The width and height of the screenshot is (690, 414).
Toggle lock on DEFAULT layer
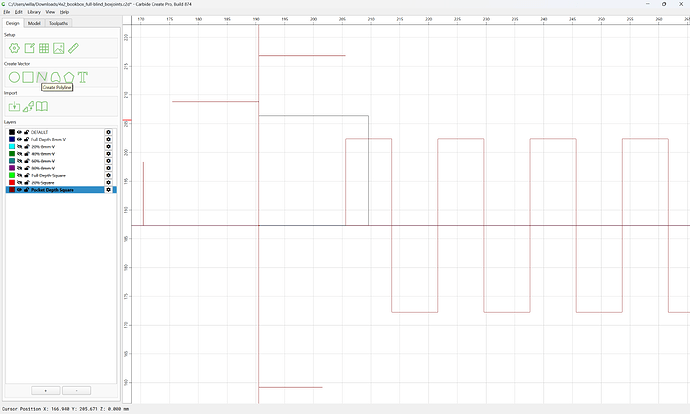[26, 132]
